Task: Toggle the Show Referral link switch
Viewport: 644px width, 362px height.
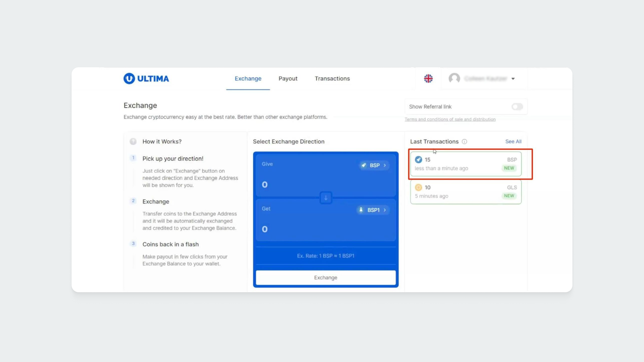Action: pyautogui.click(x=517, y=107)
